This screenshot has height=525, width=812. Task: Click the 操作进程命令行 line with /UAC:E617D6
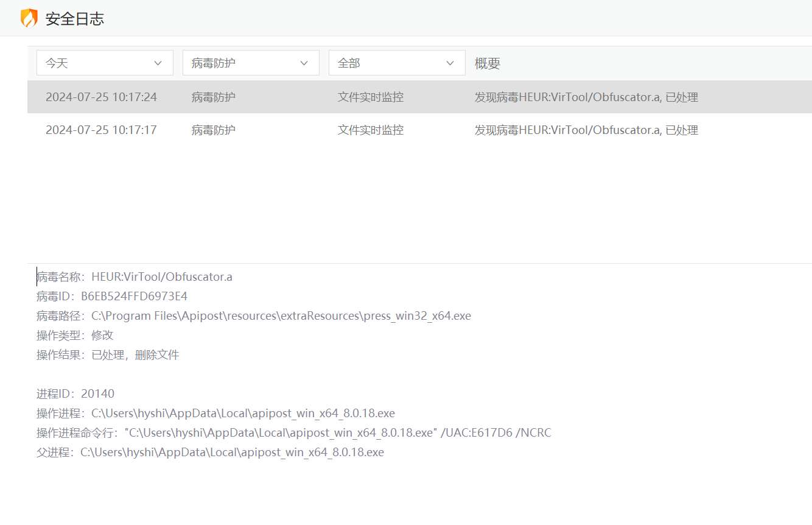(294, 433)
